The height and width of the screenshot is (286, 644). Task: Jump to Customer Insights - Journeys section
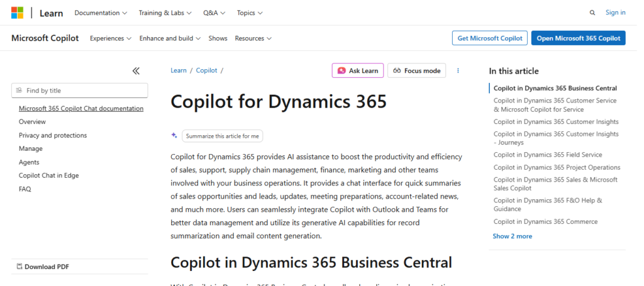[556, 138]
